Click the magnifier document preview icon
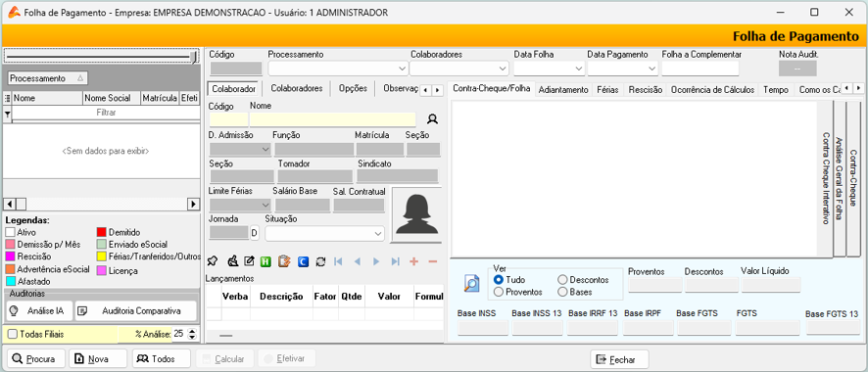Screen dimensions: 868x372 (471, 283)
